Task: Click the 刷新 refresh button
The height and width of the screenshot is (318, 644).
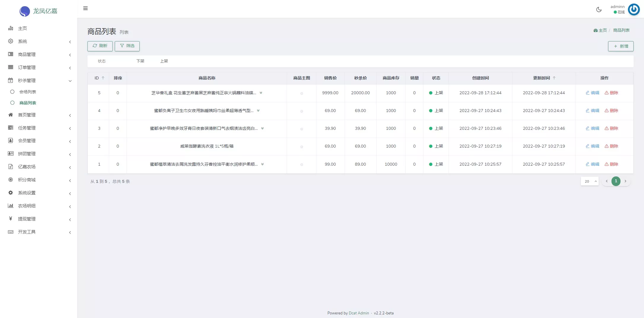Action: 100,46
